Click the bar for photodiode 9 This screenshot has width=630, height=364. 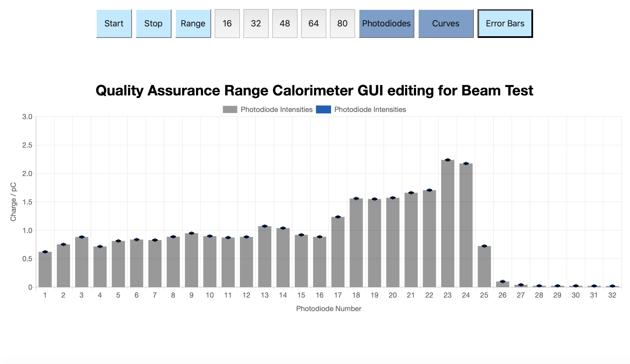[x=191, y=260]
